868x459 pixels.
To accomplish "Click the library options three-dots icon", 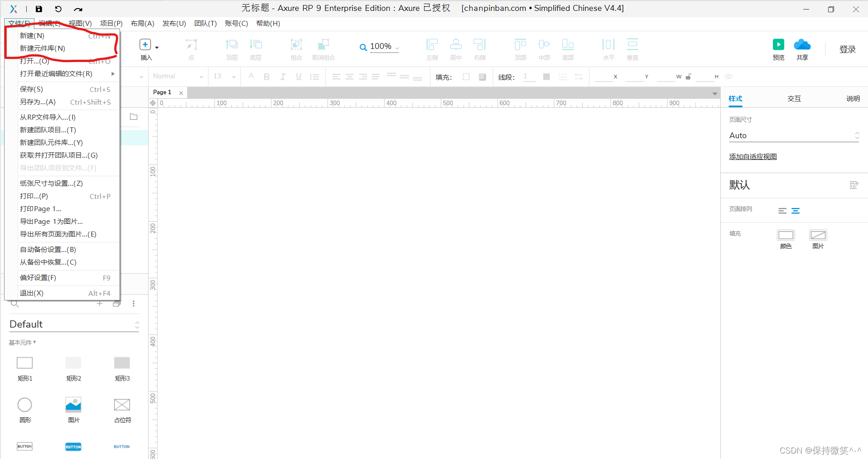I will [134, 304].
